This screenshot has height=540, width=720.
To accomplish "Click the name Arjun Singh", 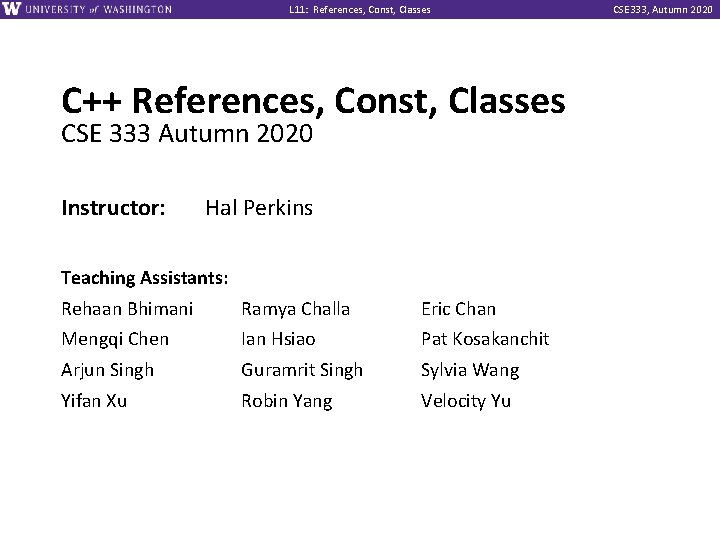I will click(107, 371).
